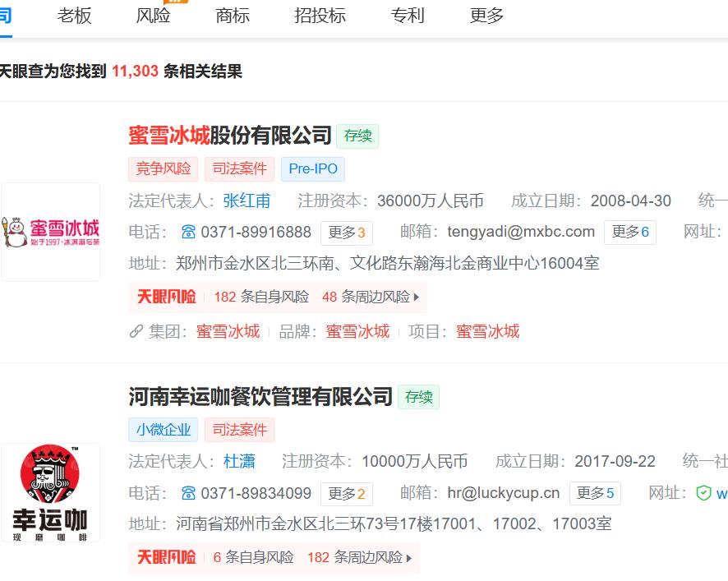Click the 11,303 results count
This screenshot has width=728, height=581.
pos(135,71)
